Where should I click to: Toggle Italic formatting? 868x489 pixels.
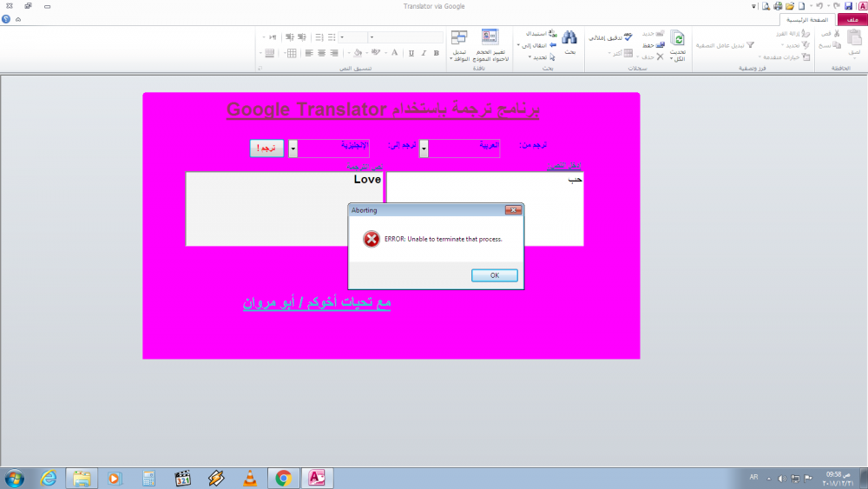(x=424, y=53)
